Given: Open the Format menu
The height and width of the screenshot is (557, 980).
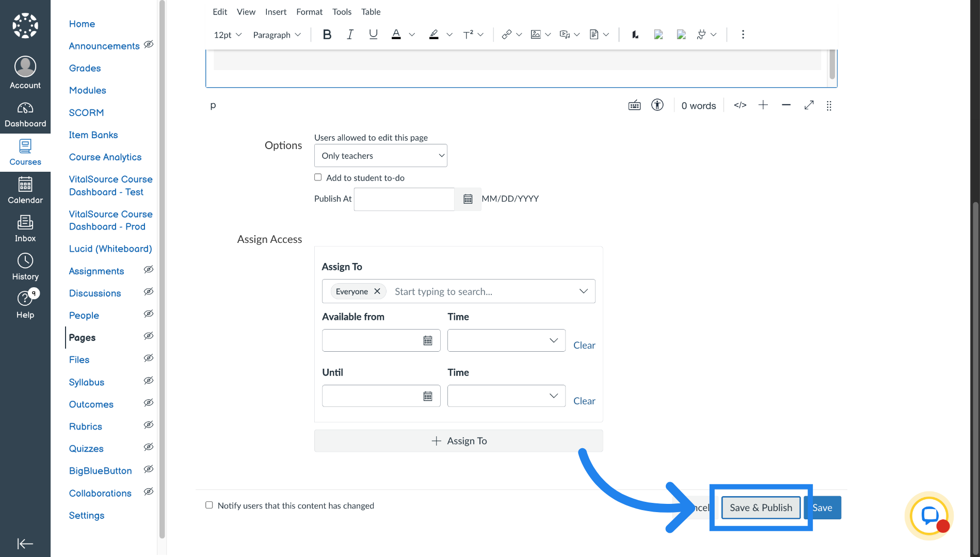Looking at the screenshot, I should 309,12.
